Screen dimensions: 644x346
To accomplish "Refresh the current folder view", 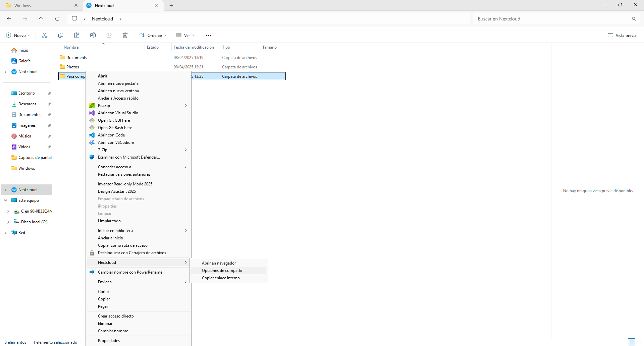I will pos(57,19).
